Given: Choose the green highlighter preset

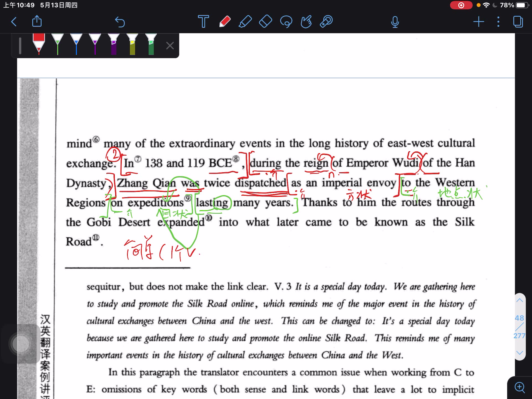Looking at the screenshot, I should click(151, 44).
